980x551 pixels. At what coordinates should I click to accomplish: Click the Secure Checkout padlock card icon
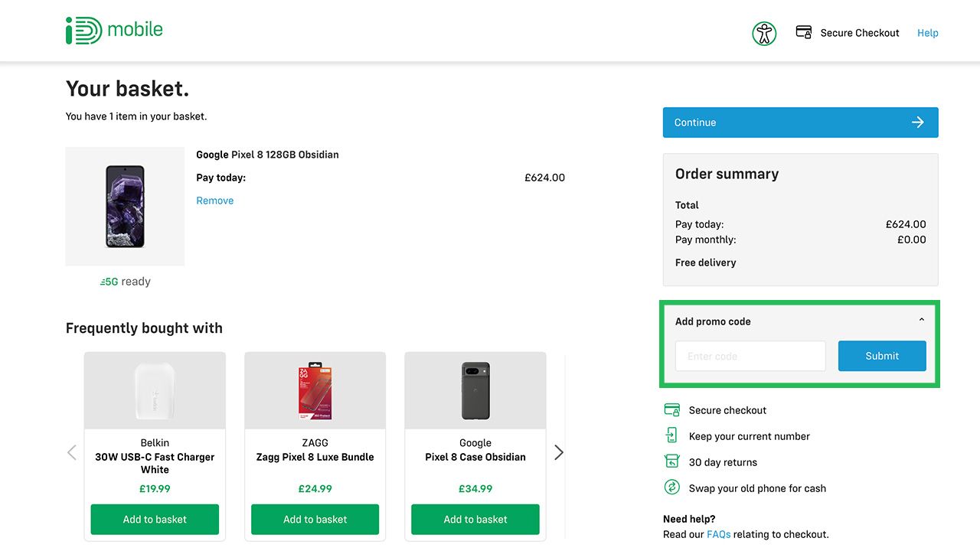coord(803,32)
